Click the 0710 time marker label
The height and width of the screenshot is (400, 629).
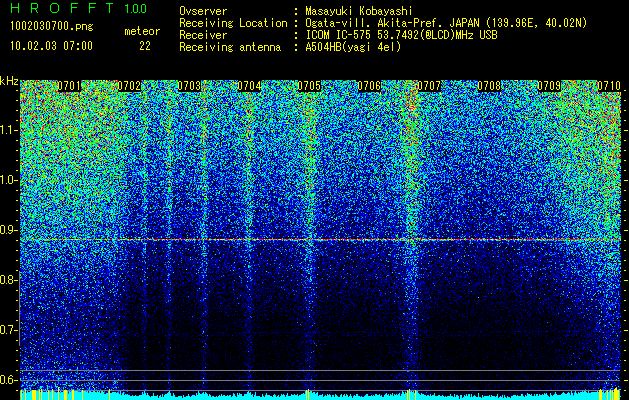[609, 86]
